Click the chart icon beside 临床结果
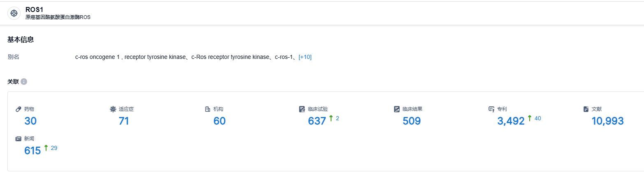Image resolution: width=644 pixels, height=173 pixels. [x=397, y=109]
